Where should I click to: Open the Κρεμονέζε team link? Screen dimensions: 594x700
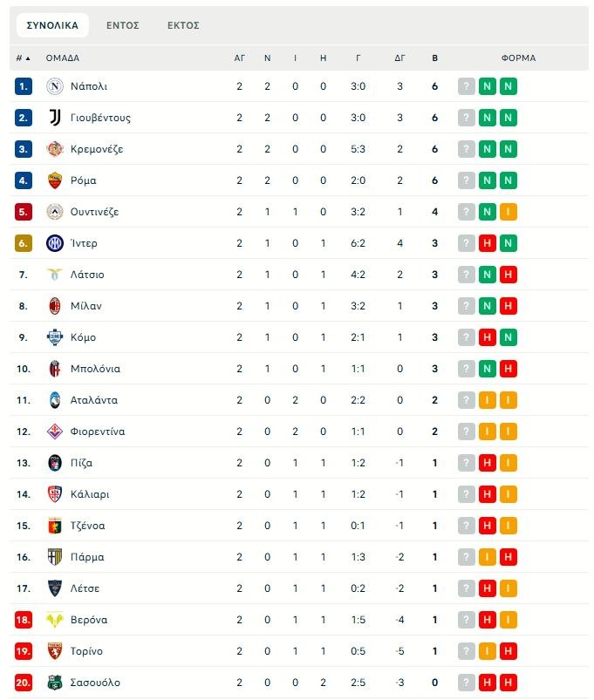point(97,149)
